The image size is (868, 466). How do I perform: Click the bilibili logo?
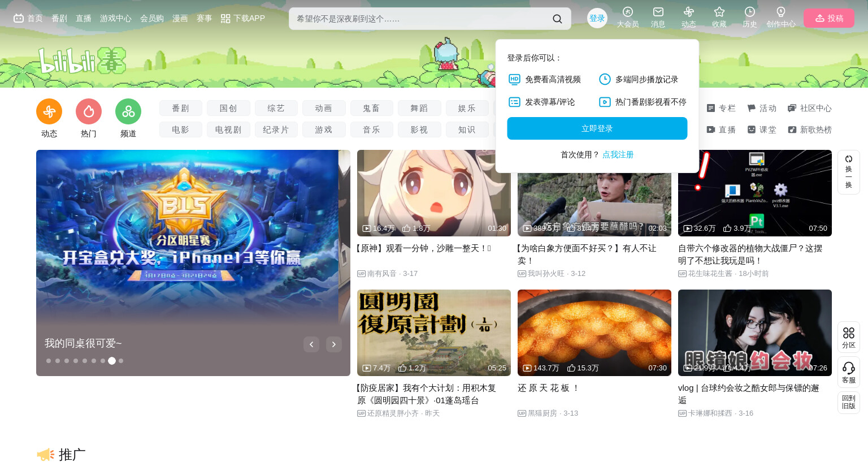click(82, 61)
